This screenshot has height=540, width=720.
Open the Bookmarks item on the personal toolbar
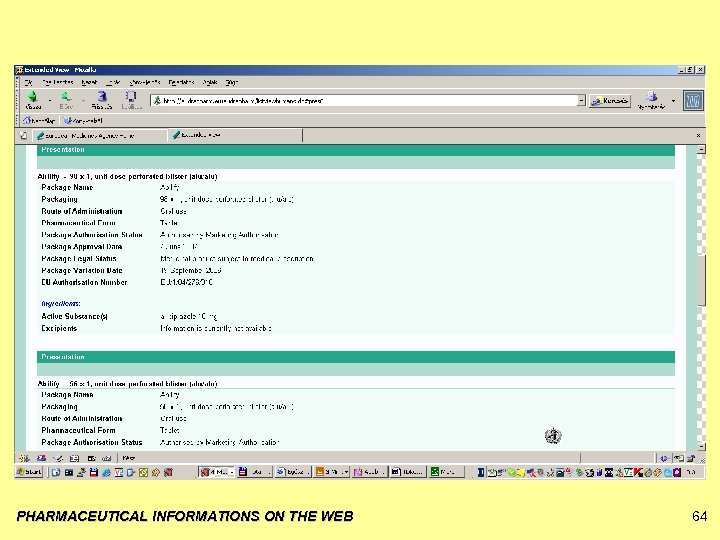pos(83,121)
